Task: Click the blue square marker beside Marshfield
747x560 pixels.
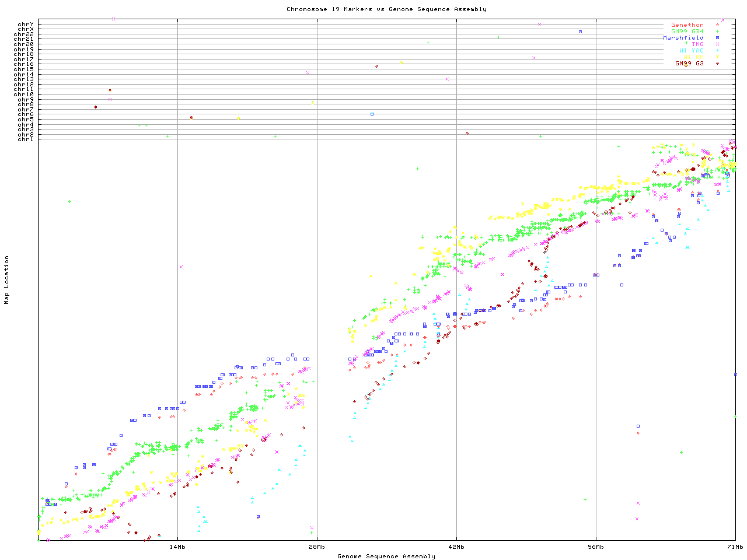Action: [717, 38]
